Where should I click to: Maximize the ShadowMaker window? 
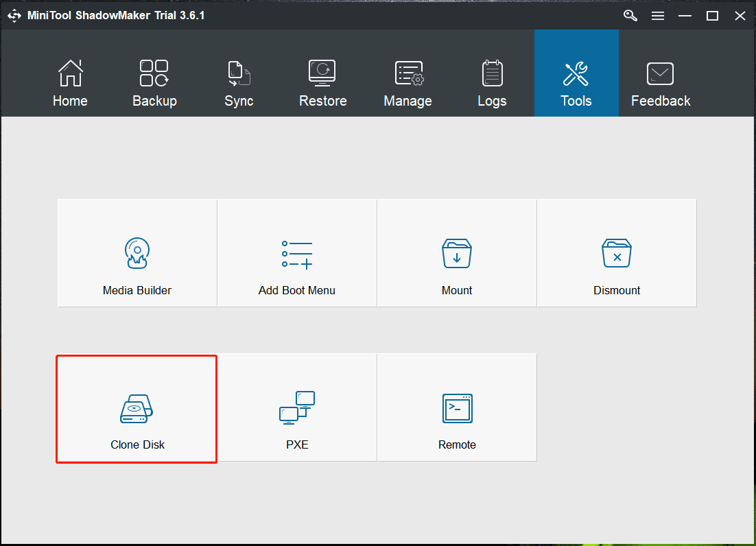(712, 16)
